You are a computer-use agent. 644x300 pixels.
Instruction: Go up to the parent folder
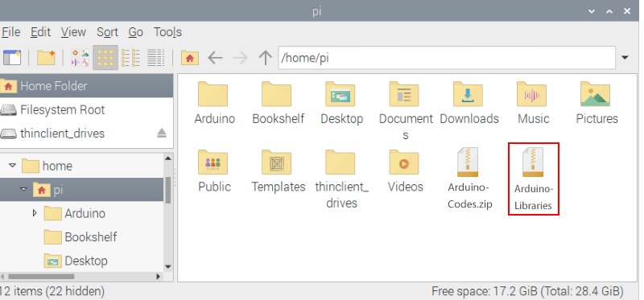tap(266, 58)
